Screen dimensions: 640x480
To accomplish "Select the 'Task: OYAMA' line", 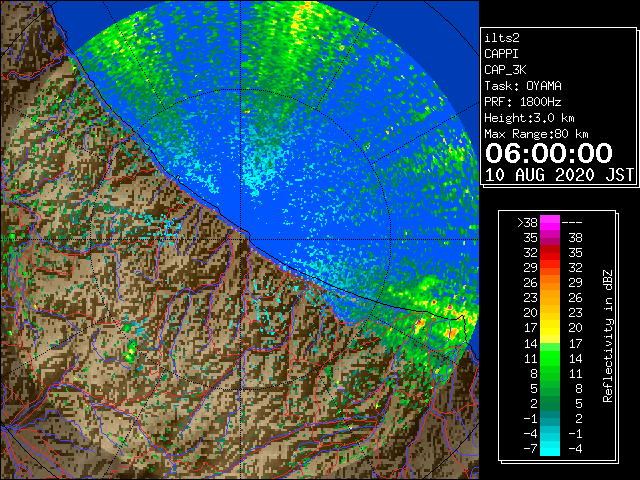I will pyautogui.click(x=523, y=86).
